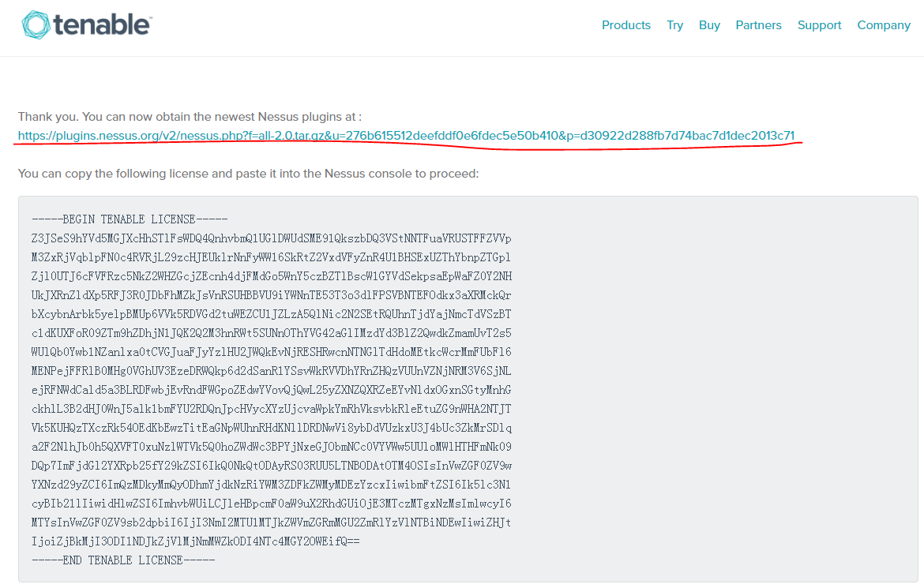
Task: Click the license line starting YXNzd29yZCI6
Action: pos(271,485)
